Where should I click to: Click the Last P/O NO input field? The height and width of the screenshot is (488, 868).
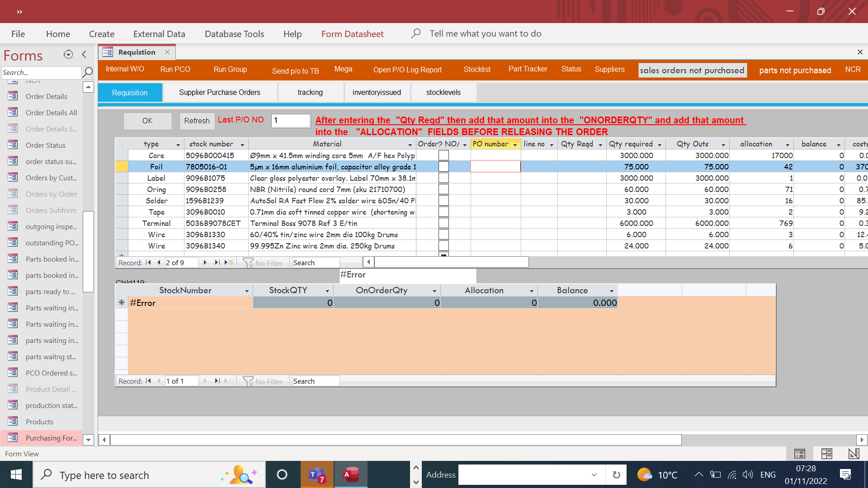click(291, 120)
